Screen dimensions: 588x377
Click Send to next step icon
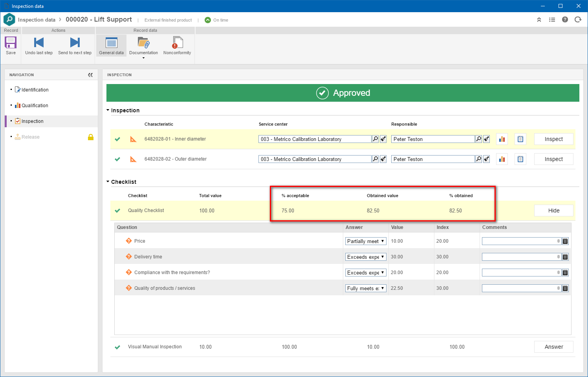tap(75, 42)
